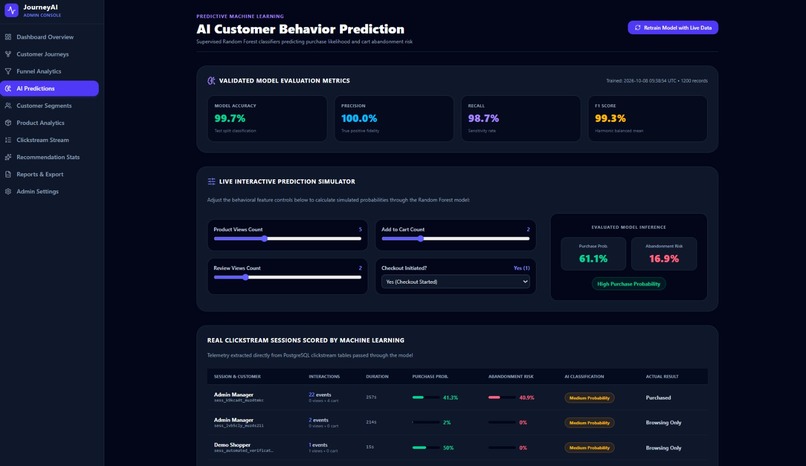
Task: Click the Dashboard Overview grid icon
Action: [x=8, y=37]
